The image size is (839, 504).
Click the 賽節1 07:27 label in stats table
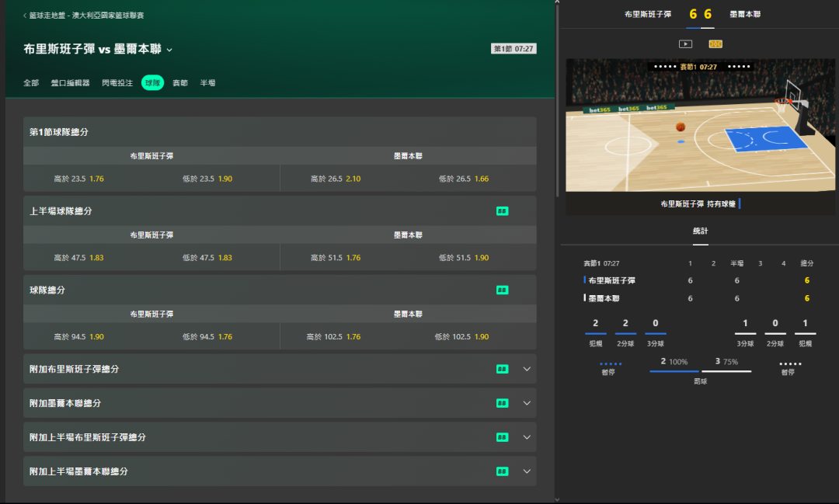[x=601, y=263]
